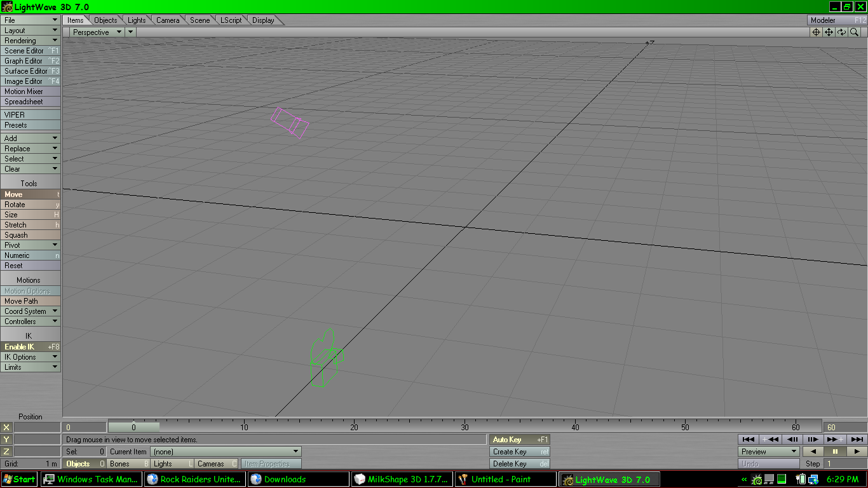This screenshot has height=488, width=868.
Task: Click the first frame field showing 0
Action: (85, 428)
